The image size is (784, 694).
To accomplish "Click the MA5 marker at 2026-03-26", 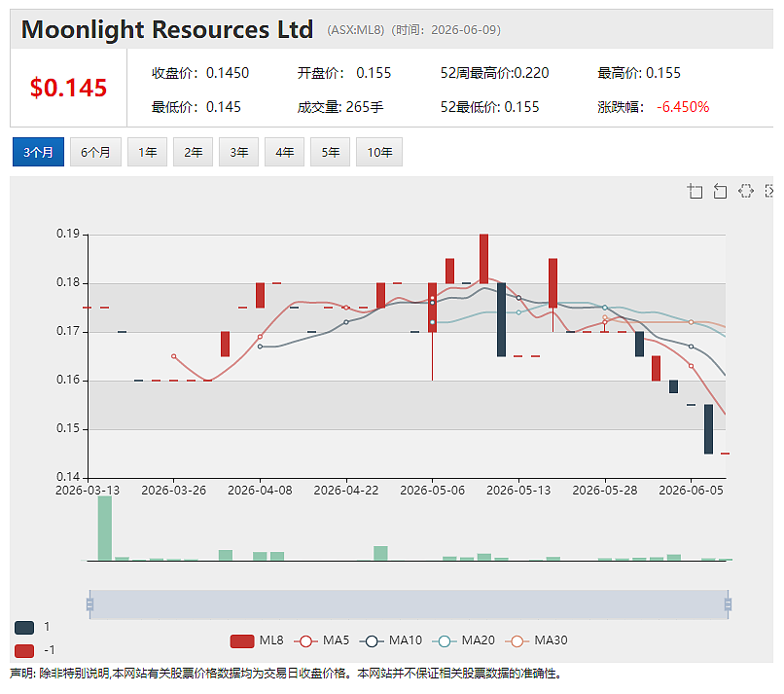I will pyautogui.click(x=173, y=356).
